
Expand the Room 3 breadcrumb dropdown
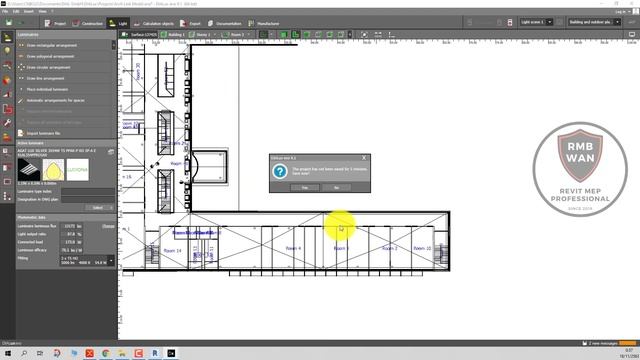(249, 35)
